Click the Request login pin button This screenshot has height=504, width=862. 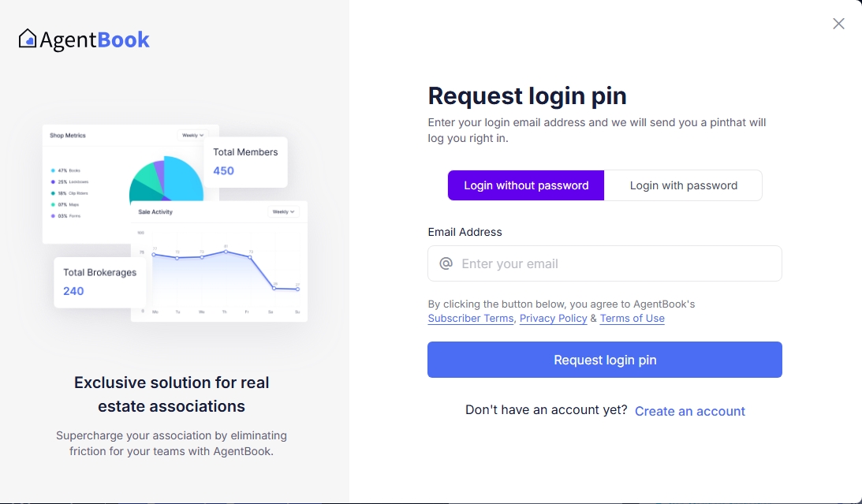[605, 360]
